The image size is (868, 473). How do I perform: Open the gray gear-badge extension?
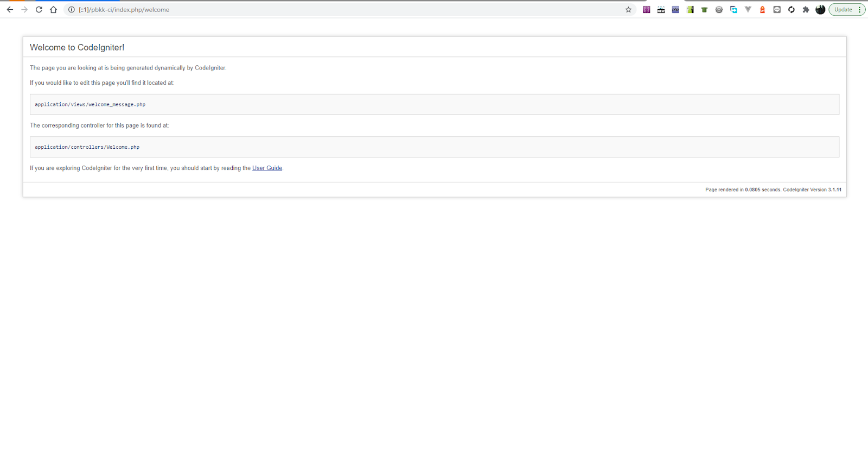tap(719, 10)
